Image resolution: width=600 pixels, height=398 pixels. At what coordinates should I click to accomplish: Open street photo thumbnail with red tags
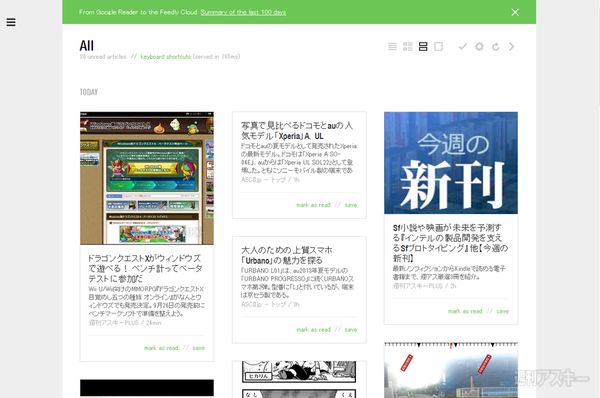pos(451,370)
